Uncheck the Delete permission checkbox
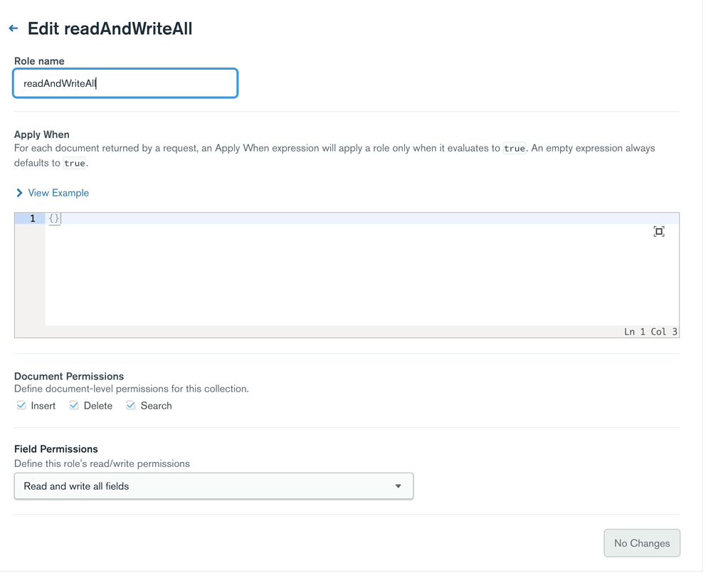 (74, 406)
